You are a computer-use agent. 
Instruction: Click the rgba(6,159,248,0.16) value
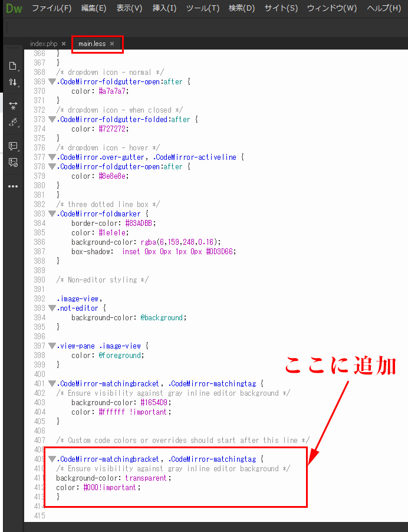coord(179,242)
